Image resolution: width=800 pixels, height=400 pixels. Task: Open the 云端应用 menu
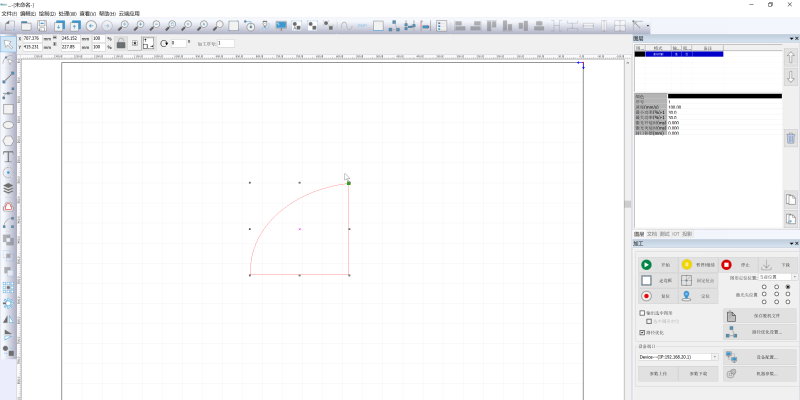click(x=129, y=14)
